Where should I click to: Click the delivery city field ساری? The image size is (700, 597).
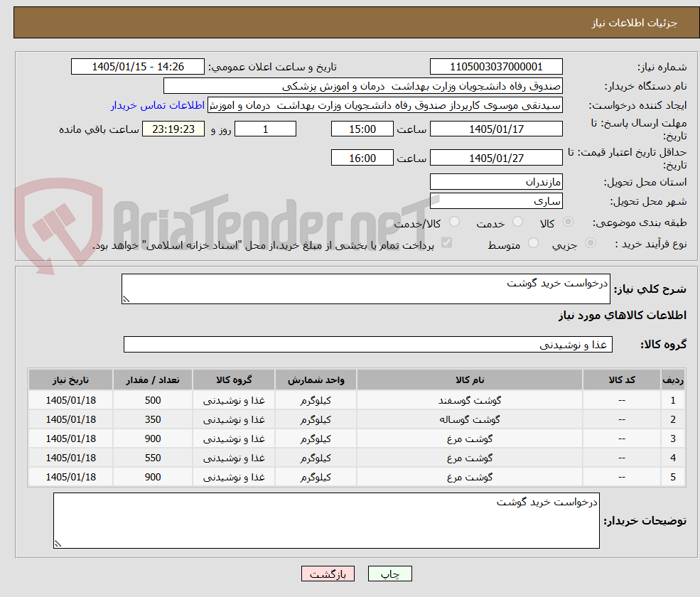point(496,201)
